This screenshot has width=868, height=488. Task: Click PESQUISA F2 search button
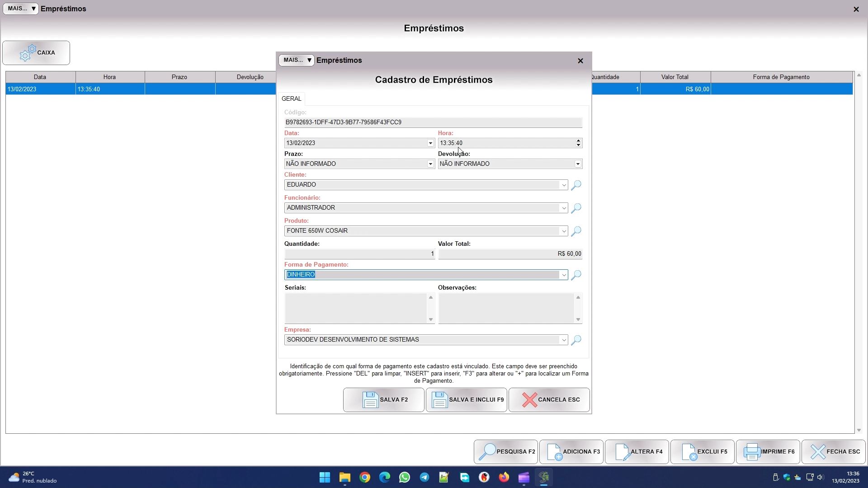click(505, 452)
